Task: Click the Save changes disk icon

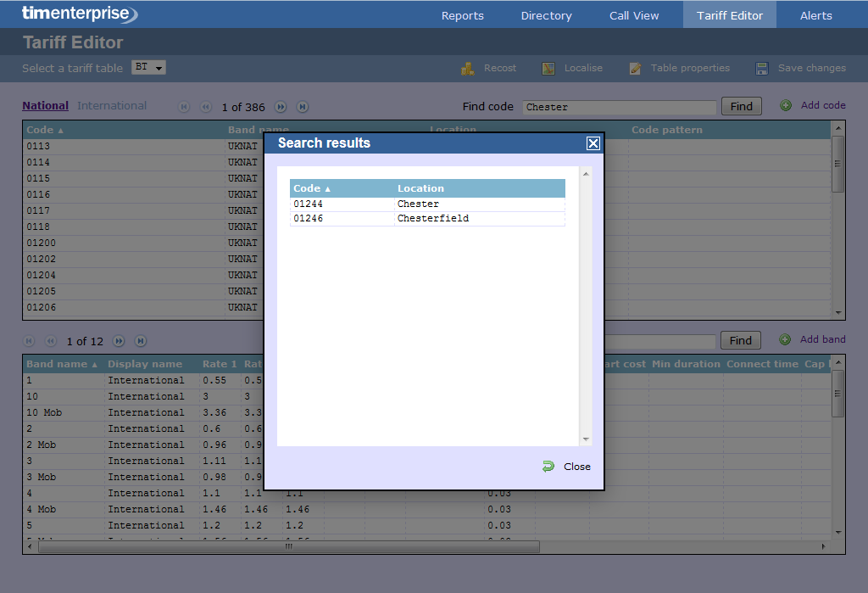Action: (762, 69)
